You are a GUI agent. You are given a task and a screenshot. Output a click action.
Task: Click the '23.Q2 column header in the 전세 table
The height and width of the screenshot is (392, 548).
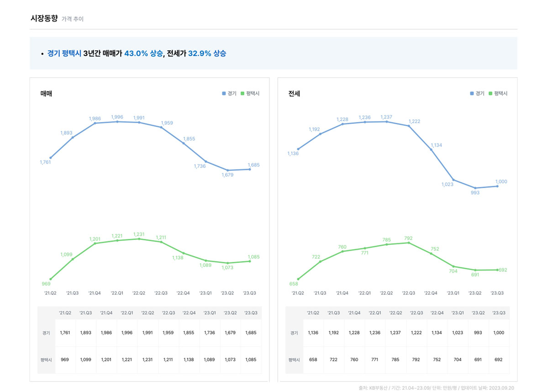pyautogui.click(x=478, y=313)
